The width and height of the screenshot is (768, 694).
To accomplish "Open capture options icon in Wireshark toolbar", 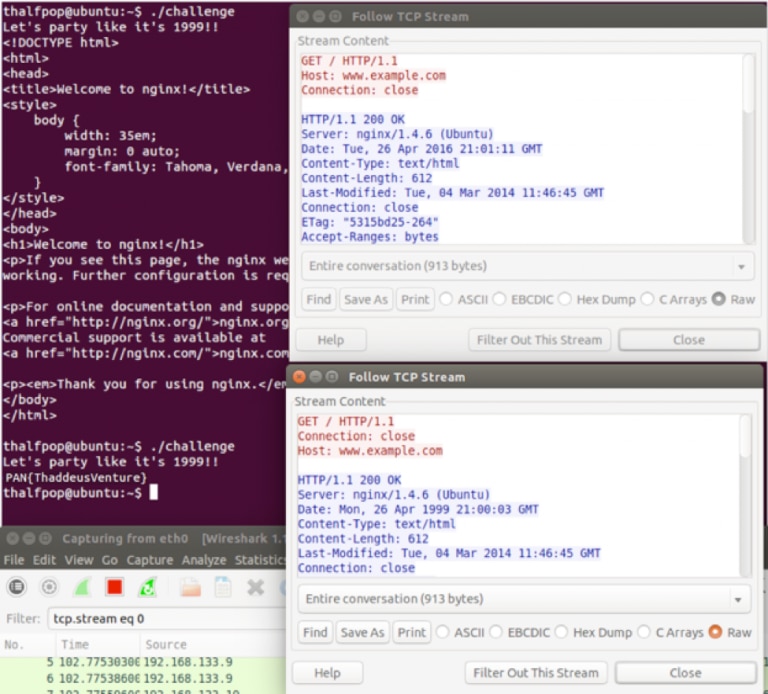I will [49, 586].
